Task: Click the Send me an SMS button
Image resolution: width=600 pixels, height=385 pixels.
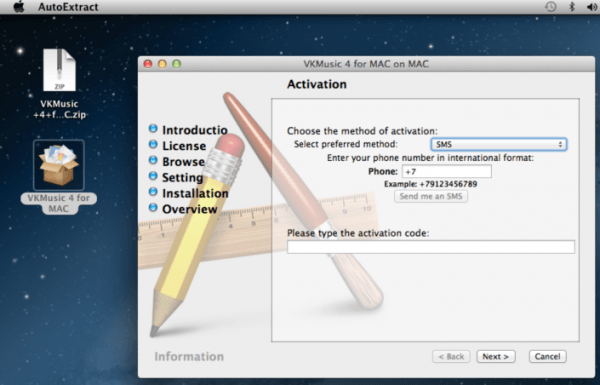Action: (431, 196)
